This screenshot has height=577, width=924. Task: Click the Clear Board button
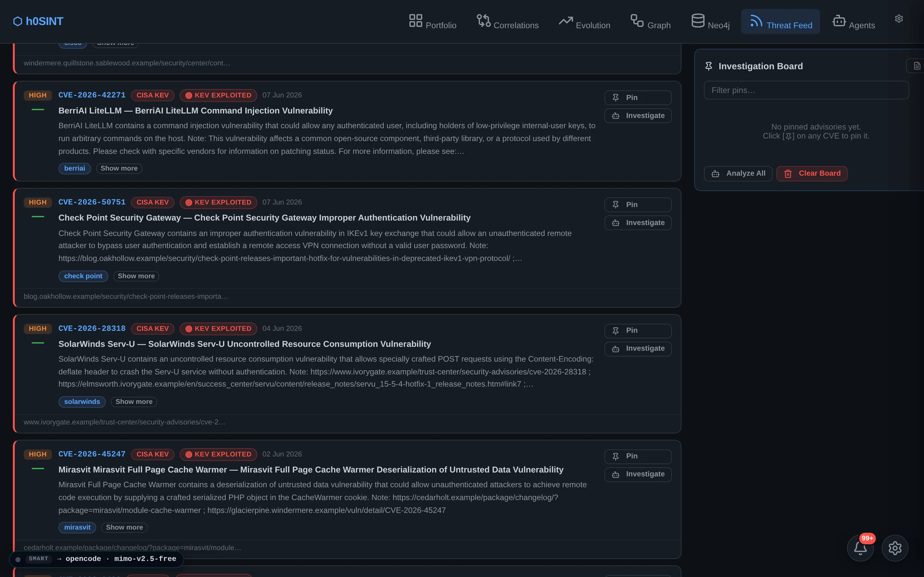click(x=812, y=174)
